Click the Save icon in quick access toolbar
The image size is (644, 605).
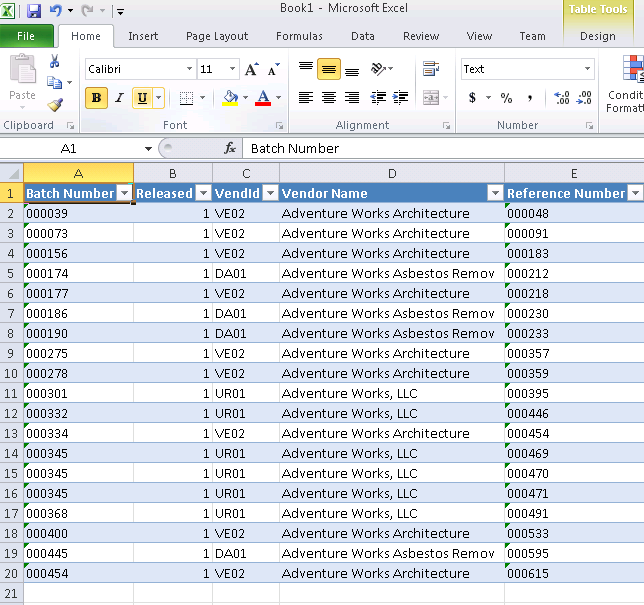34,10
